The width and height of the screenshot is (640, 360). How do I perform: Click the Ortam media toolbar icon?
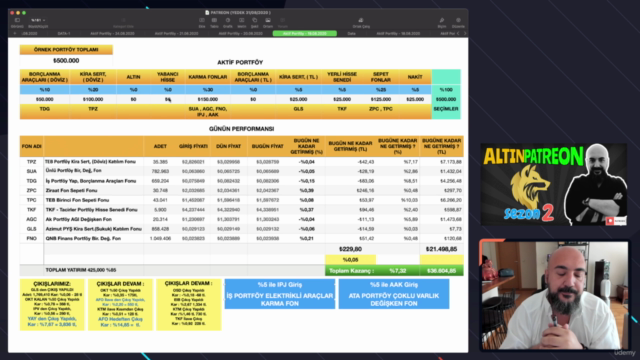tap(268, 20)
